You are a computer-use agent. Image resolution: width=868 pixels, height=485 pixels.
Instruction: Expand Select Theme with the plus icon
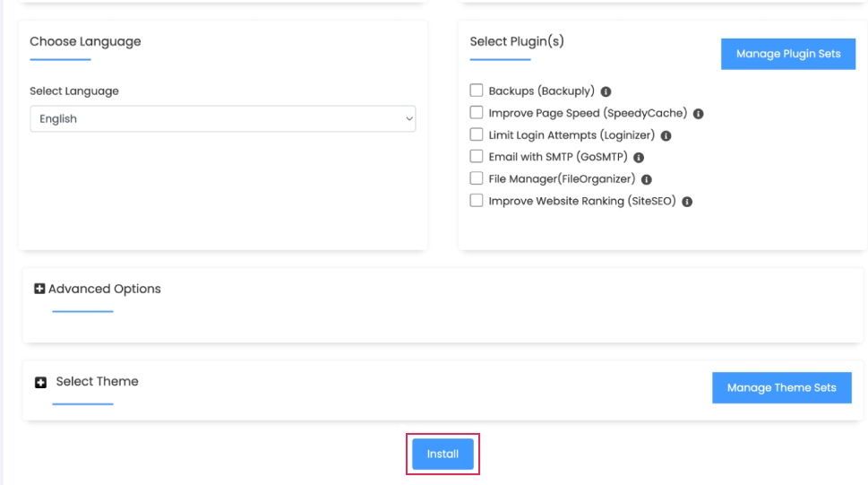tap(40, 383)
